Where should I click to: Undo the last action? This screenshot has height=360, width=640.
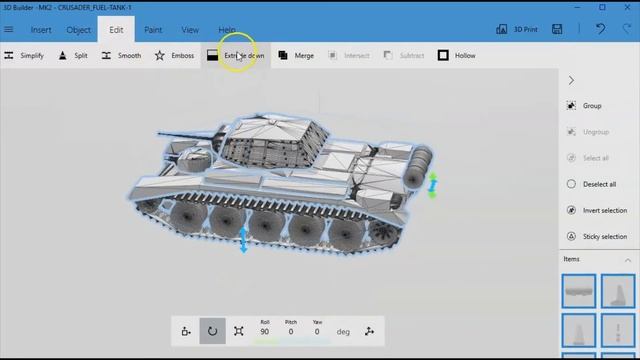coord(600,29)
